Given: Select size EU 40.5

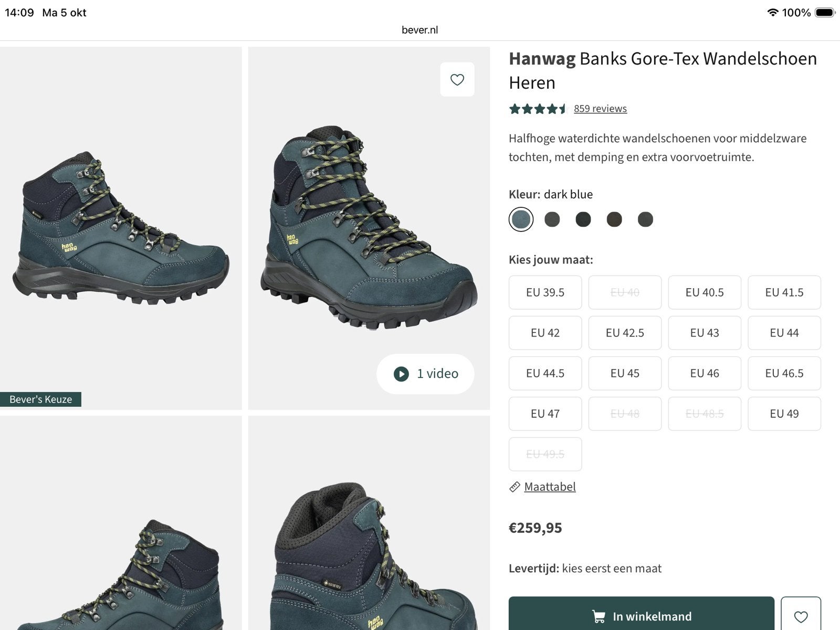Looking at the screenshot, I should pyautogui.click(x=705, y=292).
